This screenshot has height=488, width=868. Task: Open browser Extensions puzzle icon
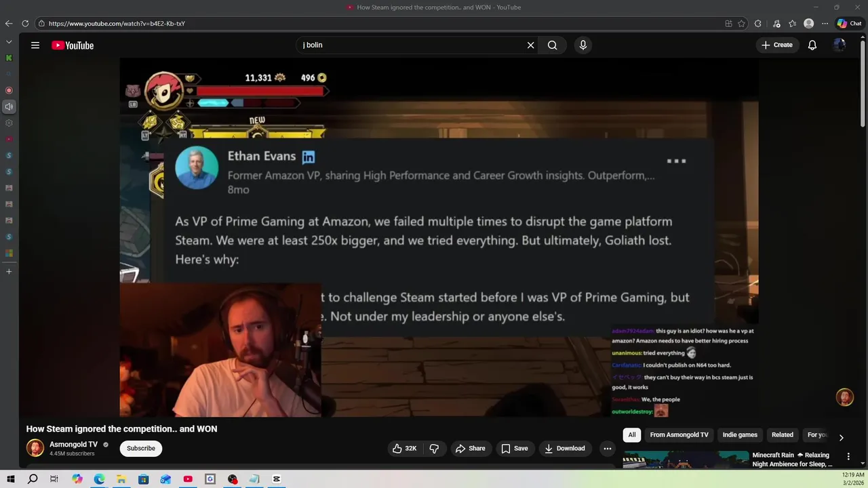point(758,24)
